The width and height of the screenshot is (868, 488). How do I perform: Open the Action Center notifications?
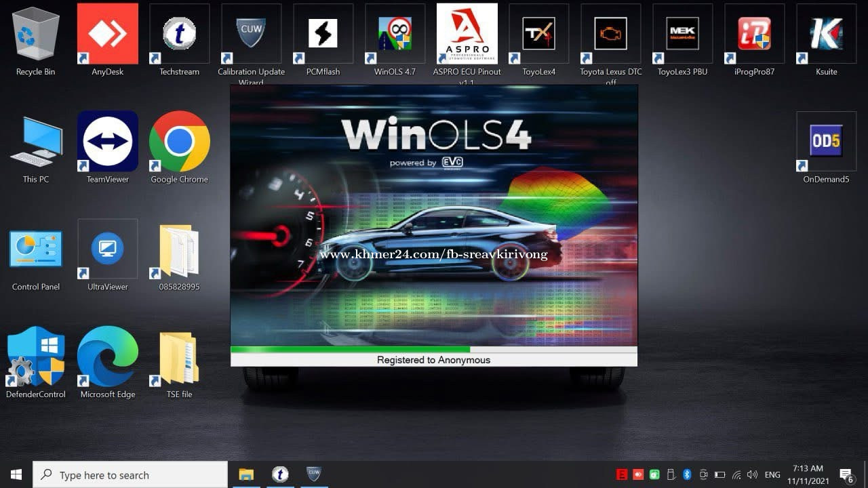[x=846, y=474]
